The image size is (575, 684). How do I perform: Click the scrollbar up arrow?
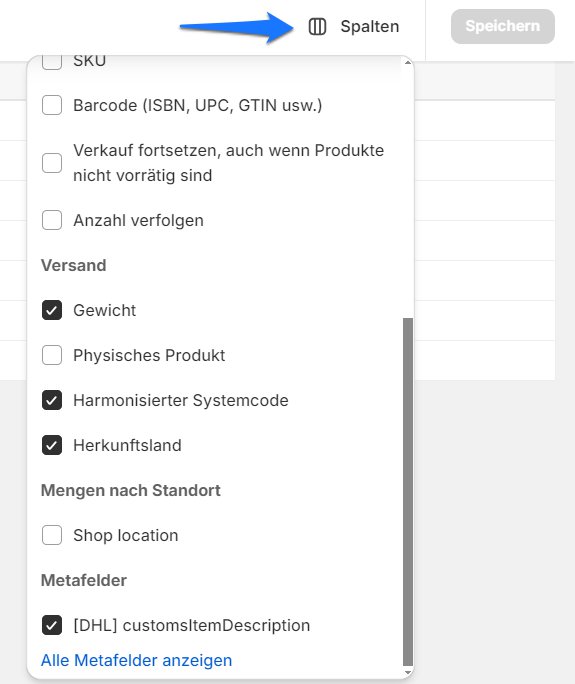pyautogui.click(x=407, y=63)
